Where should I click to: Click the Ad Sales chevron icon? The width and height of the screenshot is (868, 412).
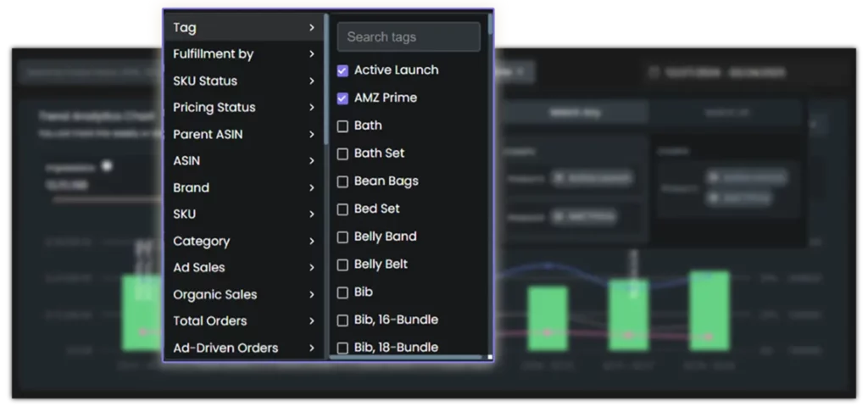pos(312,268)
